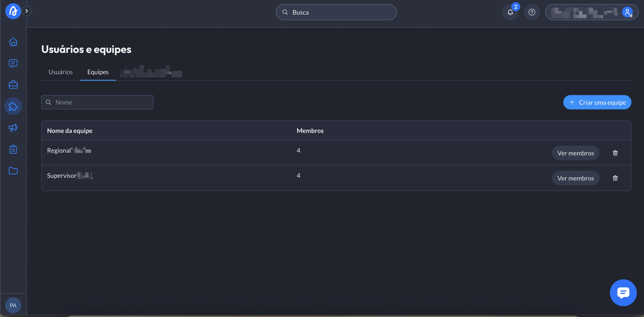This screenshot has width=644, height=317.
Task: Open the chat messages sidebar icon
Action: [x=13, y=63]
